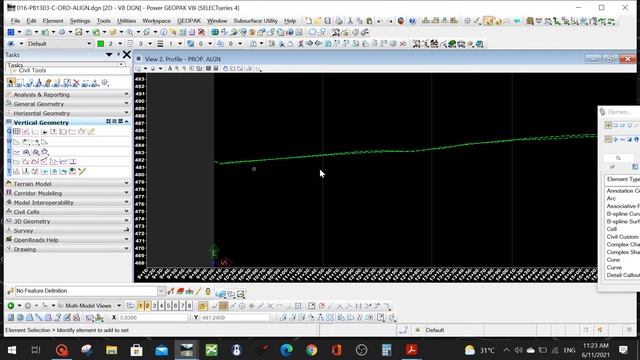The image size is (640, 360).
Task: Click the help question mark icon in top toolbar
Action: coord(412,21)
